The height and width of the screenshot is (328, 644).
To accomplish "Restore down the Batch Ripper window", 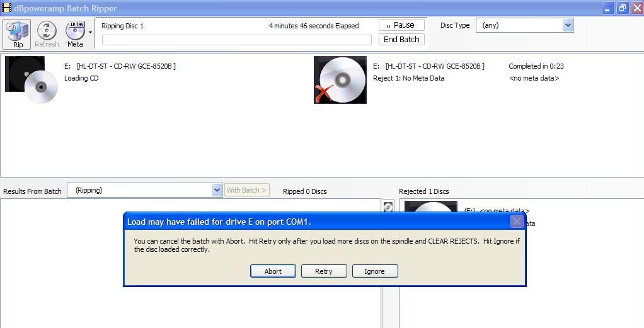I will click(622, 8).
